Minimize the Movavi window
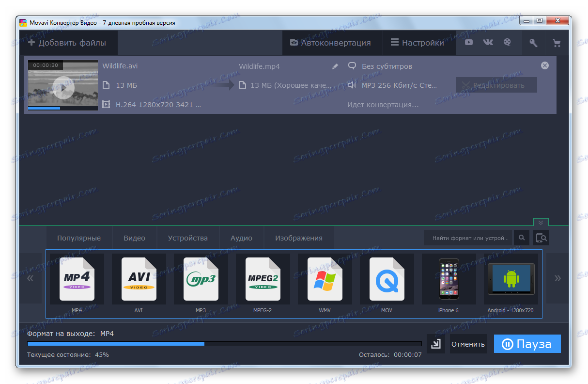The height and width of the screenshot is (384, 588). pos(526,21)
